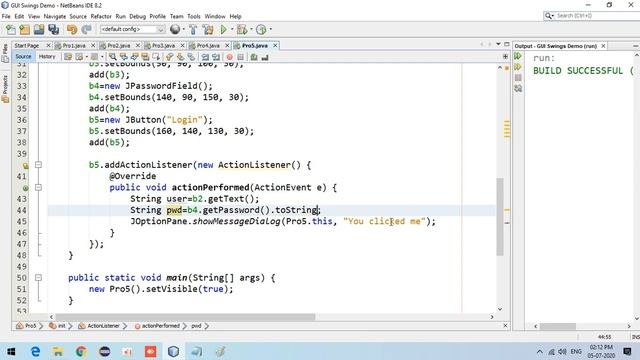Click ActionListener in the breadcrumb bar
Viewport: 640px width, 360px height.
tap(103, 326)
